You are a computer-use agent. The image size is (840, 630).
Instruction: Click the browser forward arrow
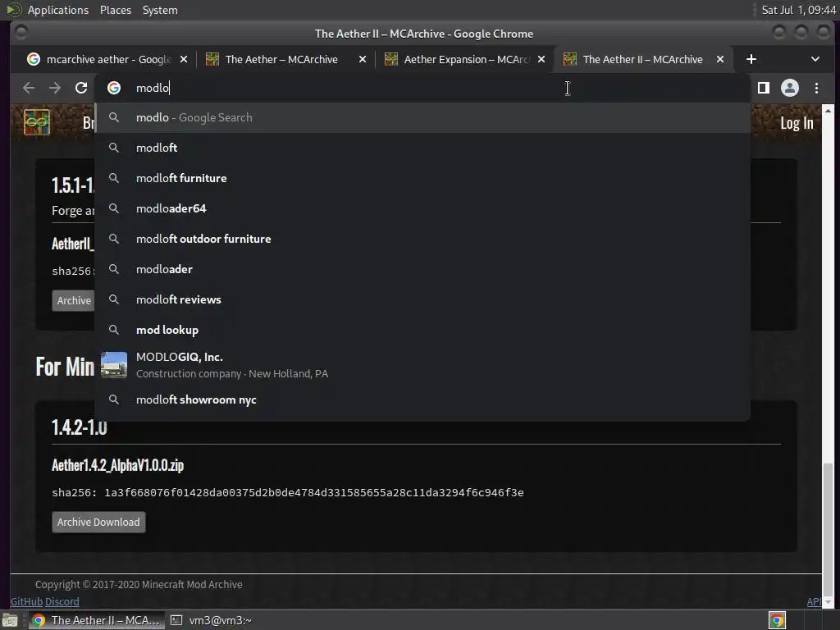(x=55, y=88)
